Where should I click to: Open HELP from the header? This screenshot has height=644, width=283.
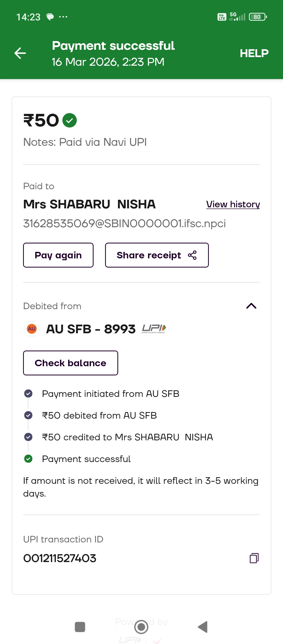click(254, 53)
